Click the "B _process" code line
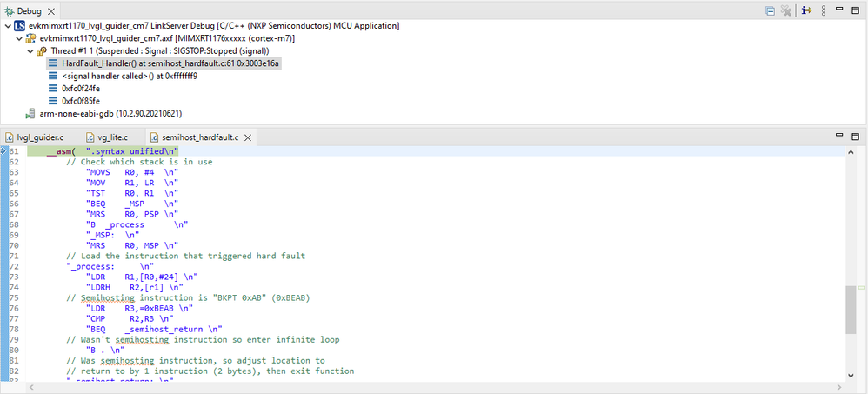 click(x=137, y=224)
